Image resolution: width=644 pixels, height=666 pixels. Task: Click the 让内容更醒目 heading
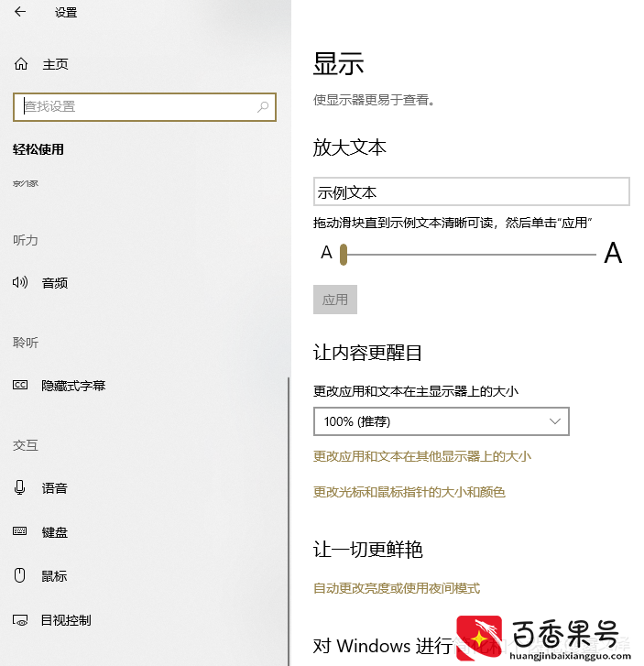[367, 353]
